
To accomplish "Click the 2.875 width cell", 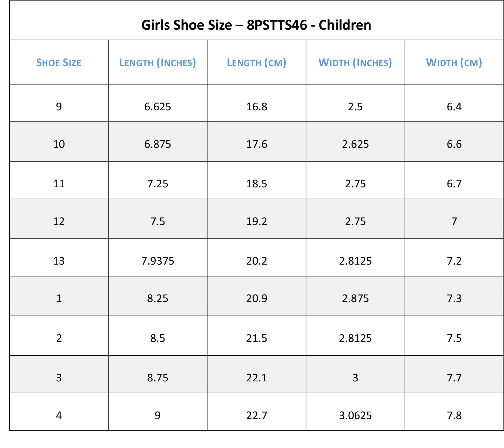I will [x=355, y=298].
